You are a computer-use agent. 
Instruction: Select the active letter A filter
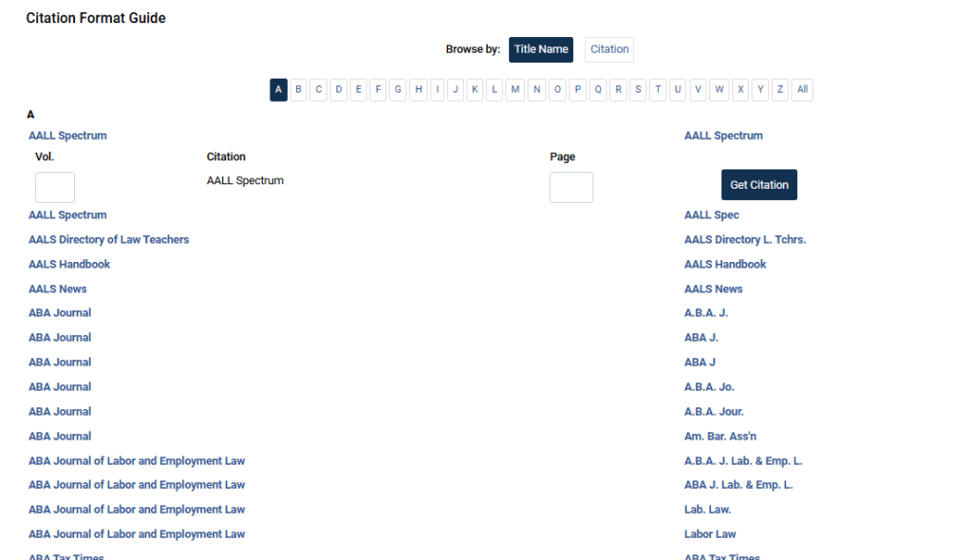coord(278,90)
